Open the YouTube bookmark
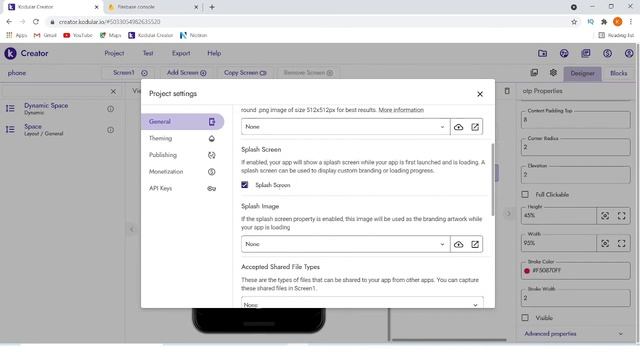Image resolution: width=640 pixels, height=360 pixels. point(78,36)
